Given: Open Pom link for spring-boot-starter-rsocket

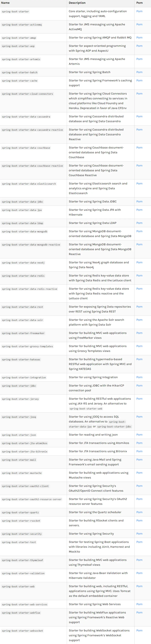Looking at the screenshot, I should tap(139, 521).
